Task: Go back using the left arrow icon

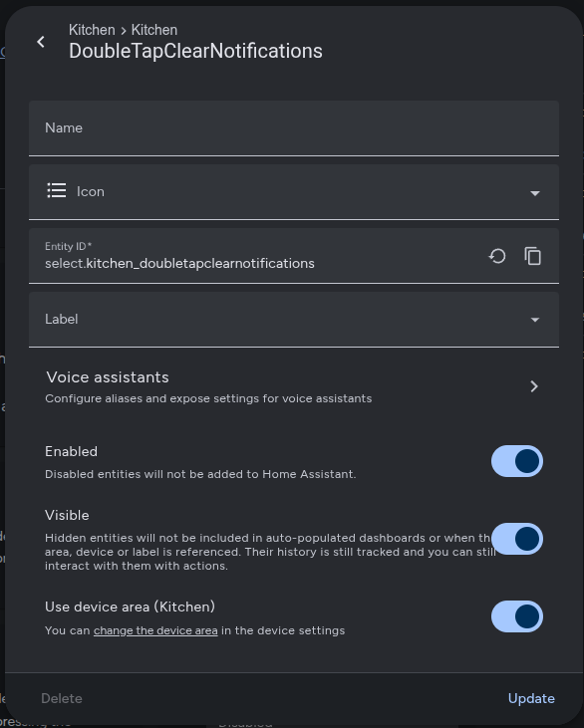Action: pyautogui.click(x=41, y=42)
